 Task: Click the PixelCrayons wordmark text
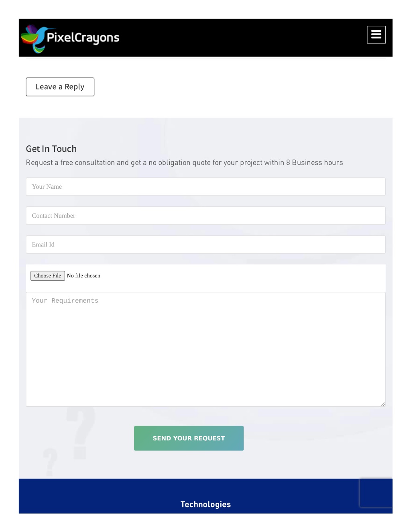pos(83,38)
